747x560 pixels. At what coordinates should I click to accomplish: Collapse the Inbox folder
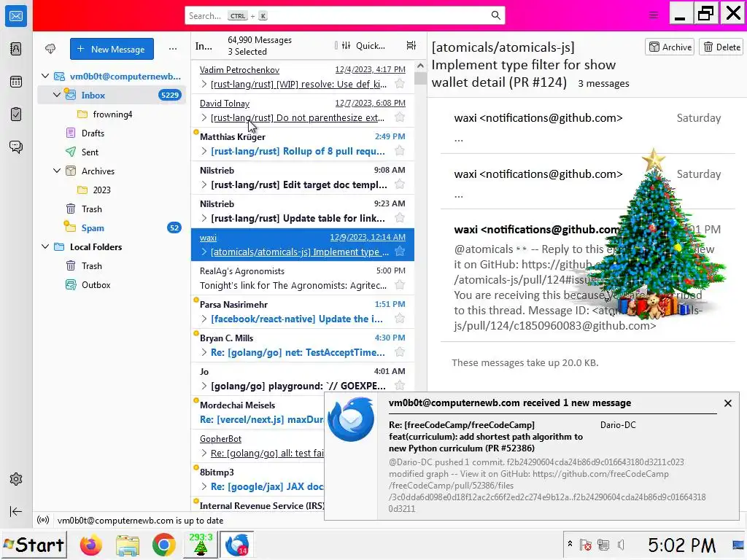(x=57, y=95)
